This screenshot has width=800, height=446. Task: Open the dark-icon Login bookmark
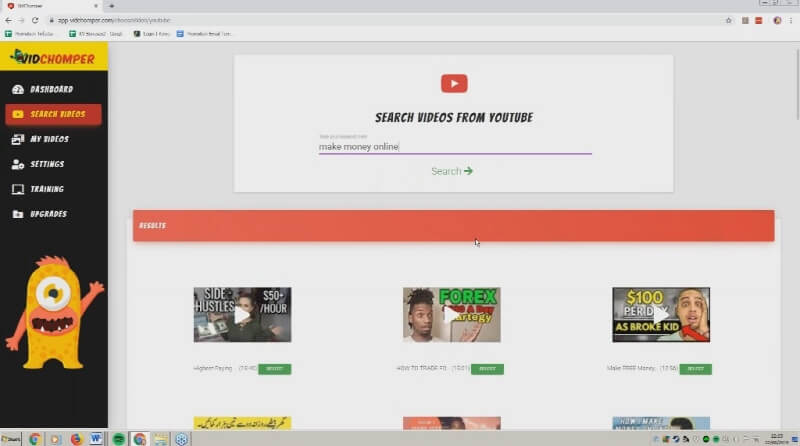click(152, 34)
